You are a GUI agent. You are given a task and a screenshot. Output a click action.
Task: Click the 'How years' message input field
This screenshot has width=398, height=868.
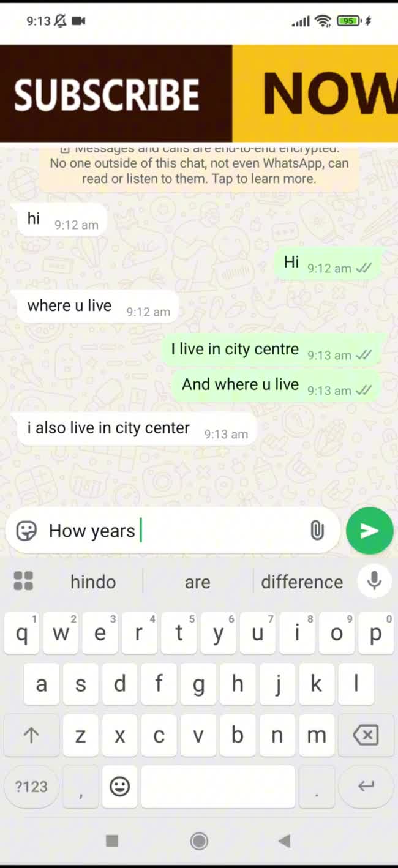click(175, 531)
